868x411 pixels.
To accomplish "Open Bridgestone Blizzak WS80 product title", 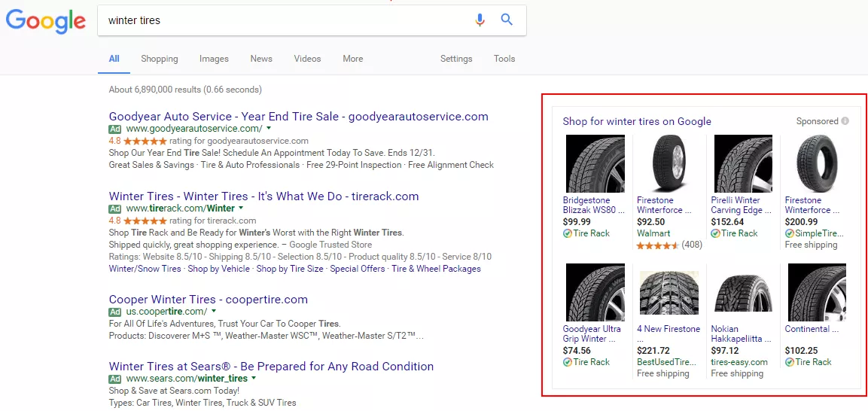I will [x=593, y=205].
